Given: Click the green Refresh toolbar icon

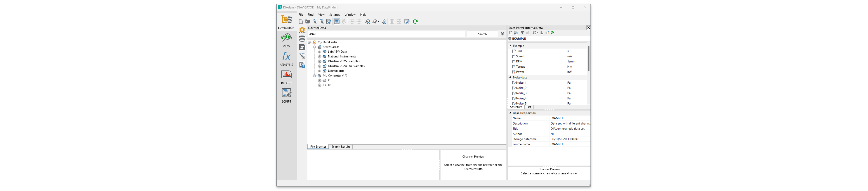Looking at the screenshot, I should click(415, 21).
